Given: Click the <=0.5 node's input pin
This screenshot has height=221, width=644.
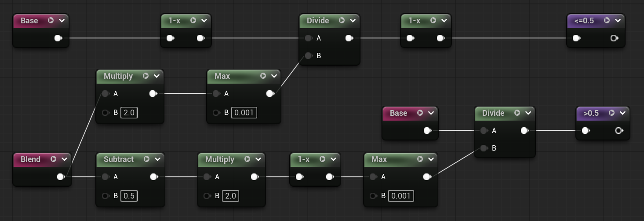Looking at the screenshot, I should pos(576,38).
